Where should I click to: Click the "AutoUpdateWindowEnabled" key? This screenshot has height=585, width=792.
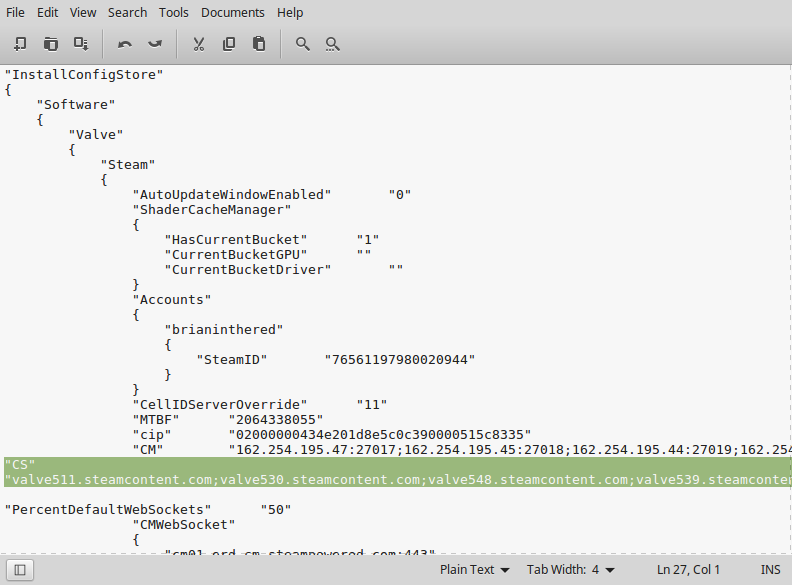232,194
